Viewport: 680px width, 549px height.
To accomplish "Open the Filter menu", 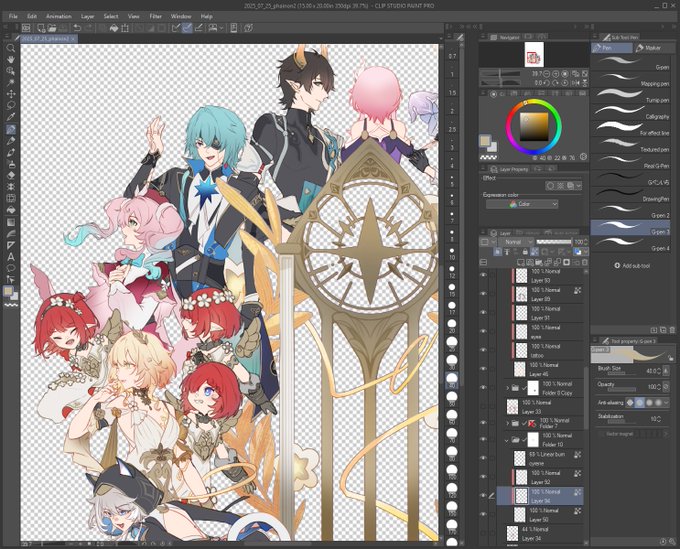I will (x=155, y=16).
